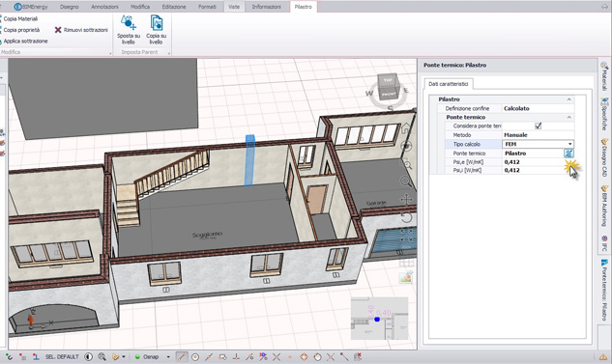This screenshot has height=364, width=612.
Task: Open the Modifica ribbon tab
Action: coord(140,7)
